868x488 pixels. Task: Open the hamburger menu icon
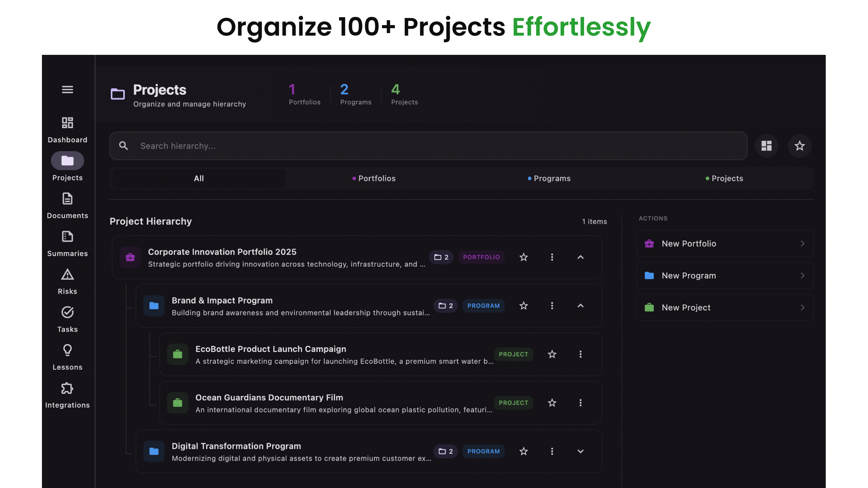pyautogui.click(x=67, y=90)
